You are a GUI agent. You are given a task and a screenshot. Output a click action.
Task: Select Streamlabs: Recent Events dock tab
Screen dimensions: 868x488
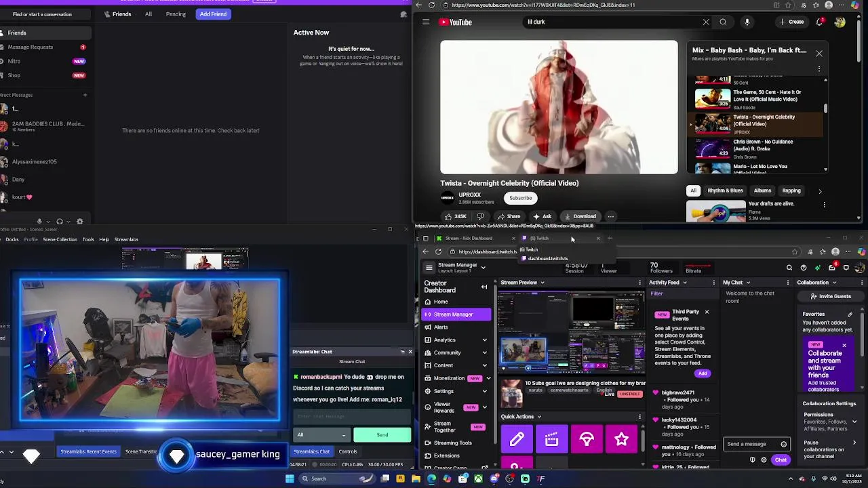click(88, 451)
